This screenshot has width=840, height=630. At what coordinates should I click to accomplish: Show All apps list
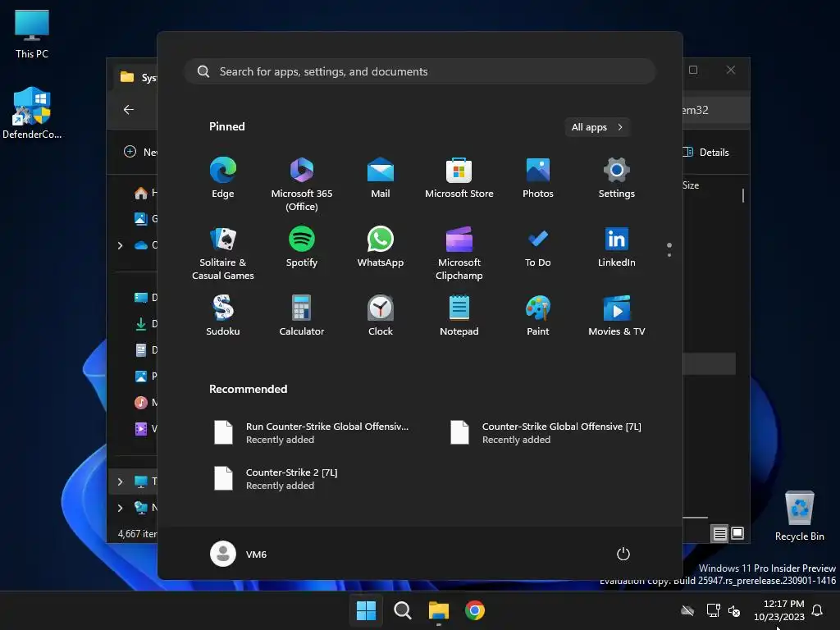pyautogui.click(x=597, y=127)
